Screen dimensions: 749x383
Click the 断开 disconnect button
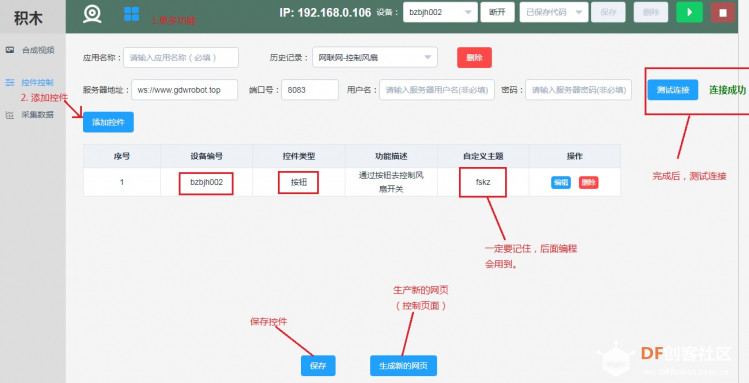[497, 12]
